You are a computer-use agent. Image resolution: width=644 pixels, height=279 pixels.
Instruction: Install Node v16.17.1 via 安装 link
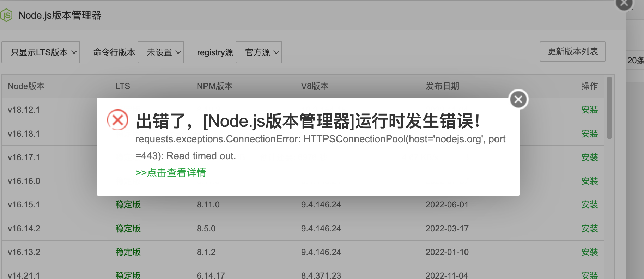click(x=590, y=157)
